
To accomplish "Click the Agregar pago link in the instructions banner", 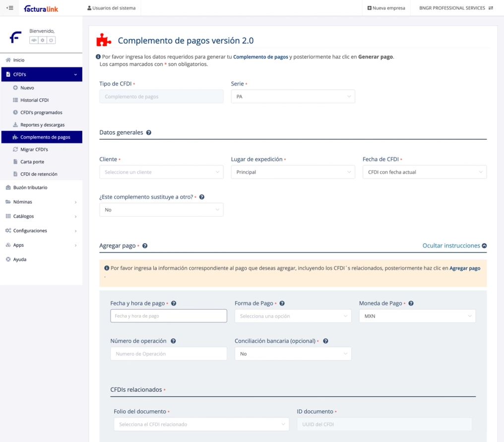I will click(x=465, y=269).
